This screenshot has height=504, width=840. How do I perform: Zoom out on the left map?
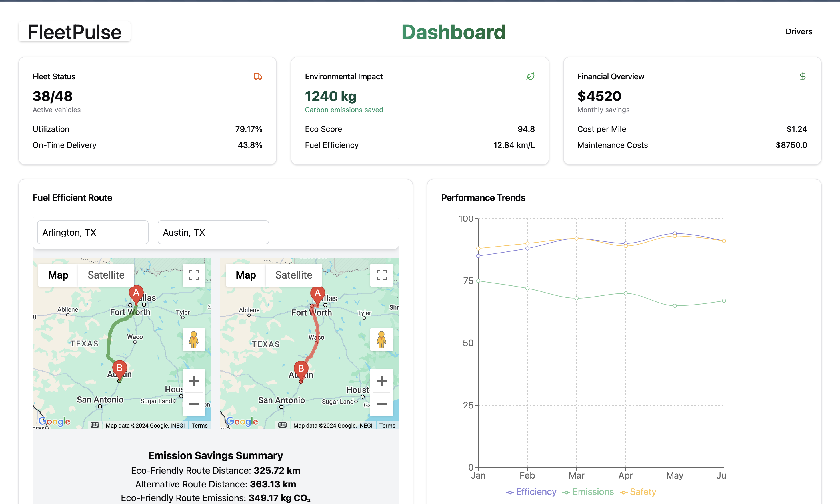194,404
